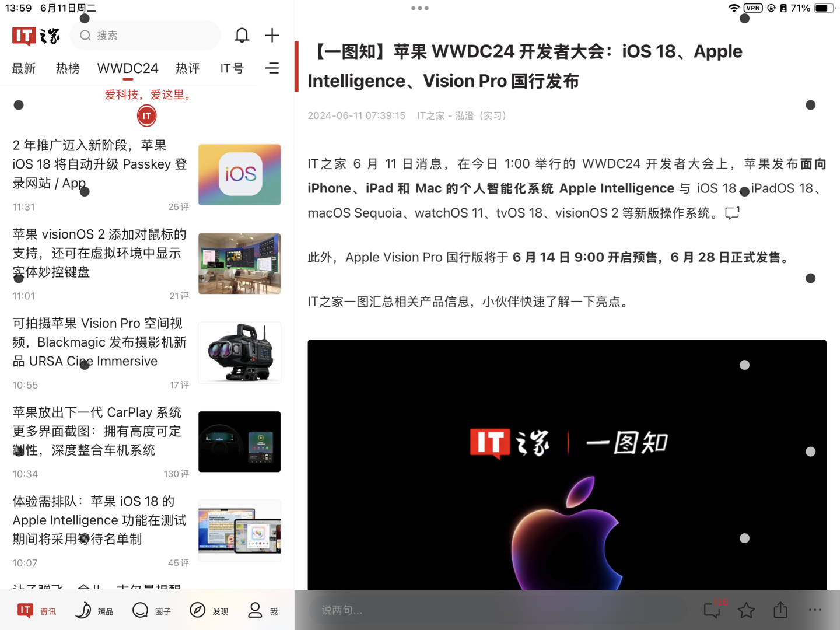Open comments via the 126 bubble icon

[x=711, y=610]
